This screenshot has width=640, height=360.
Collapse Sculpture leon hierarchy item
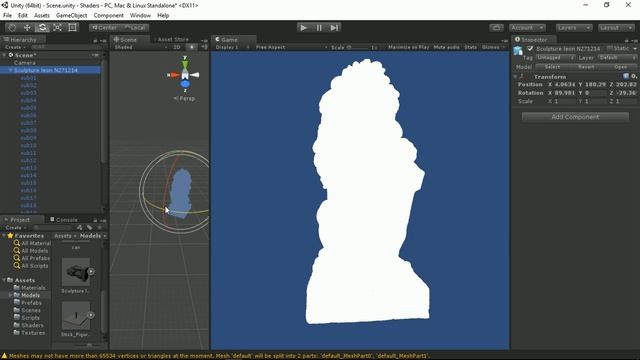(x=10, y=70)
